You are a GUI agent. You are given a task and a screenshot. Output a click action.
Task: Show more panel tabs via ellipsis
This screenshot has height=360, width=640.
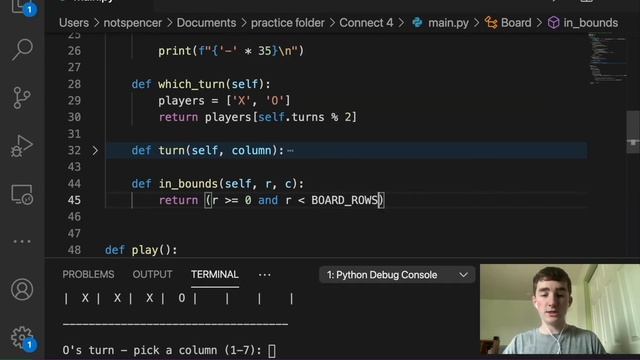264,275
